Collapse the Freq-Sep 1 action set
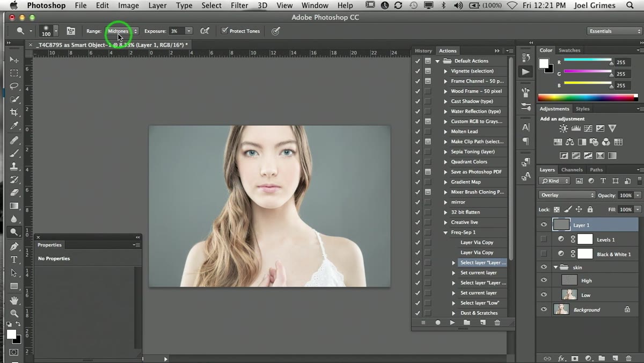Viewport: 644px width, 363px height. pyautogui.click(x=445, y=233)
